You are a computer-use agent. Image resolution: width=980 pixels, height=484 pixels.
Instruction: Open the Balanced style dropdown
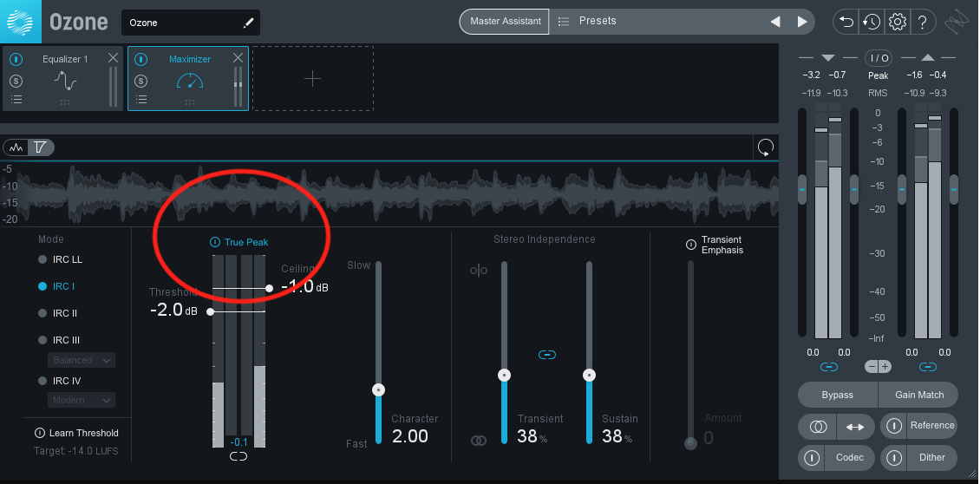[x=82, y=360]
